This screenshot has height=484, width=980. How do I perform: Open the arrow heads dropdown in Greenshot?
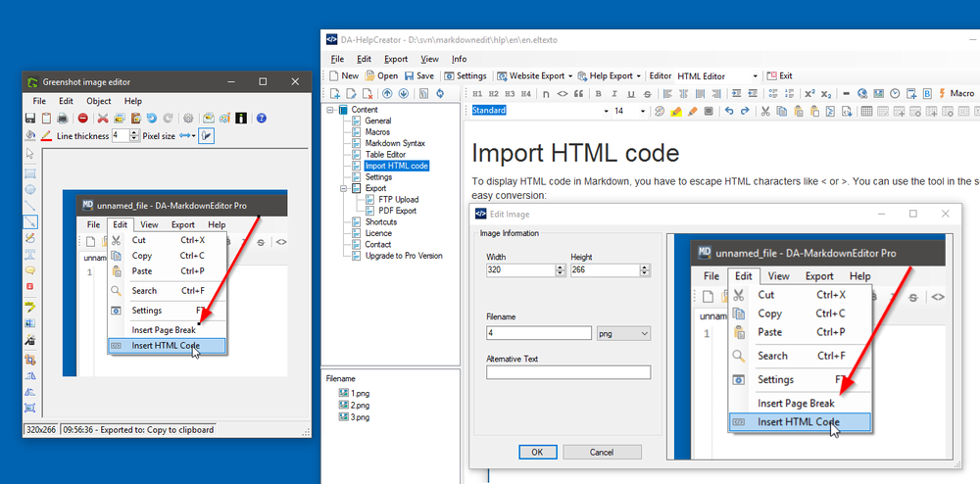[x=187, y=135]
